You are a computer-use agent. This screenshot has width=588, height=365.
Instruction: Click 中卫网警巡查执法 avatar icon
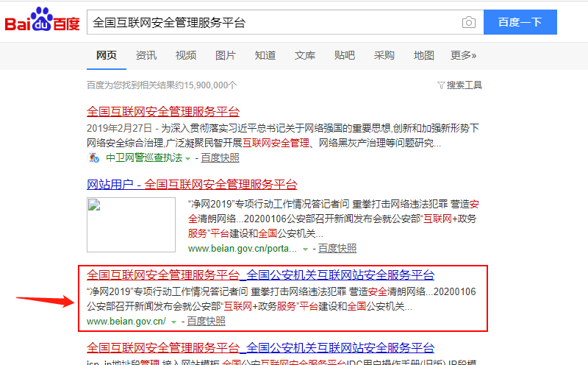[93, 157]
